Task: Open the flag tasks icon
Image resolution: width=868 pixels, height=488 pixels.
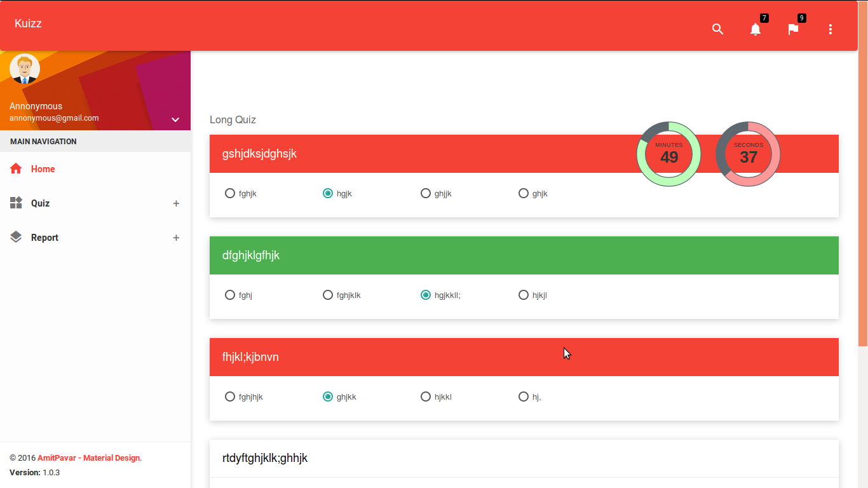Action: point(792,29)
